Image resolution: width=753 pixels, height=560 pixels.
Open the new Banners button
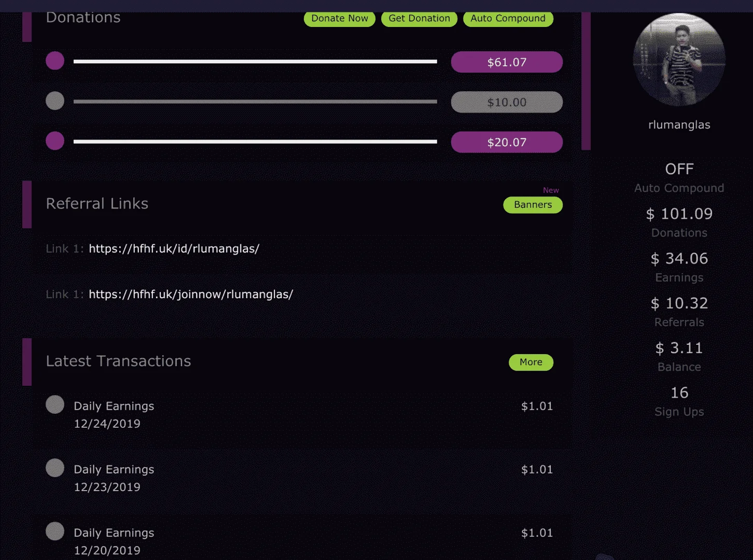click(x=533, y=205)
